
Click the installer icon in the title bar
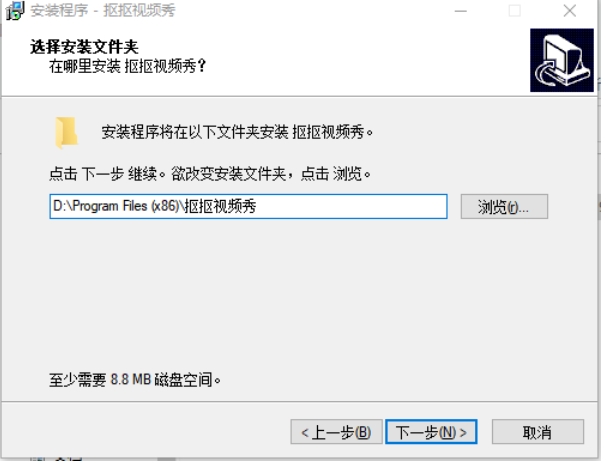(x=15, y=10)
